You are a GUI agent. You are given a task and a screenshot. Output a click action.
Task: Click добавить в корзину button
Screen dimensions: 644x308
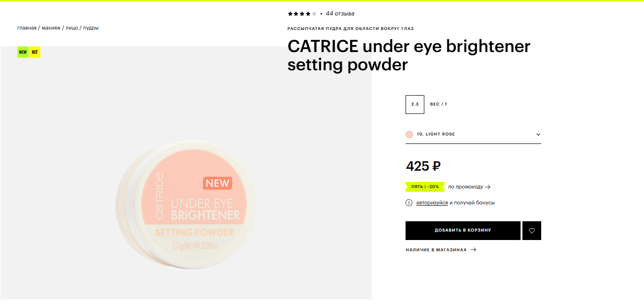463,231
